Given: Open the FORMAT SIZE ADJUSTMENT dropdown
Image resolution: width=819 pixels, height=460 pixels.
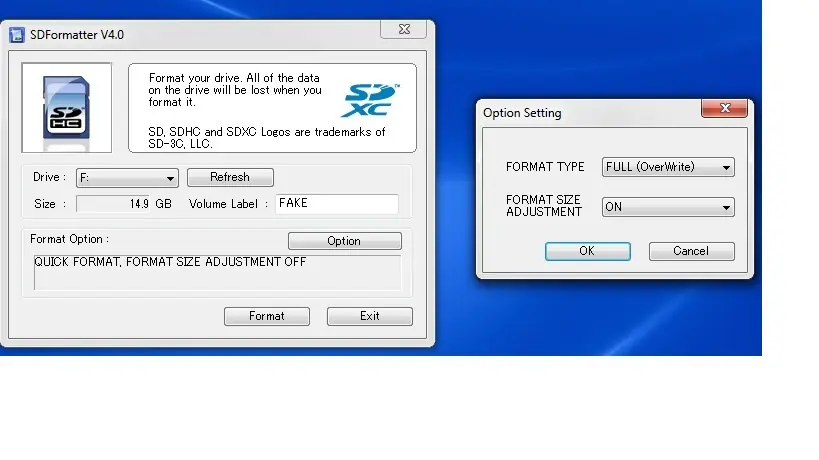Looking at the screenshot, I should click(668, 207).
